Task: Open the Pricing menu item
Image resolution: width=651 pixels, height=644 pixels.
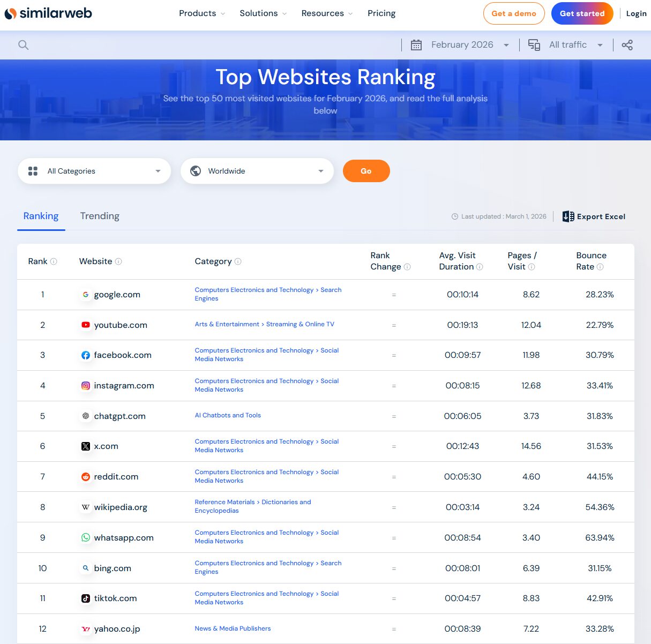Action: [381, 13]
